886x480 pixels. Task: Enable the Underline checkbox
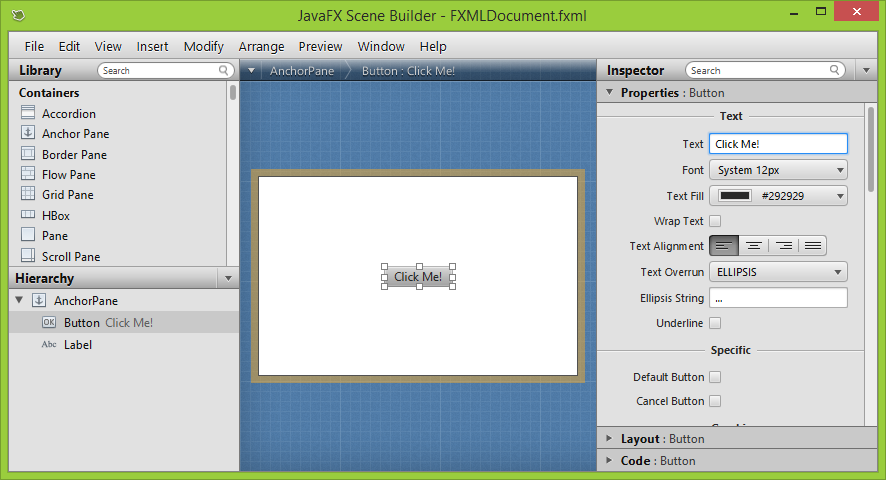coord(715,323)
